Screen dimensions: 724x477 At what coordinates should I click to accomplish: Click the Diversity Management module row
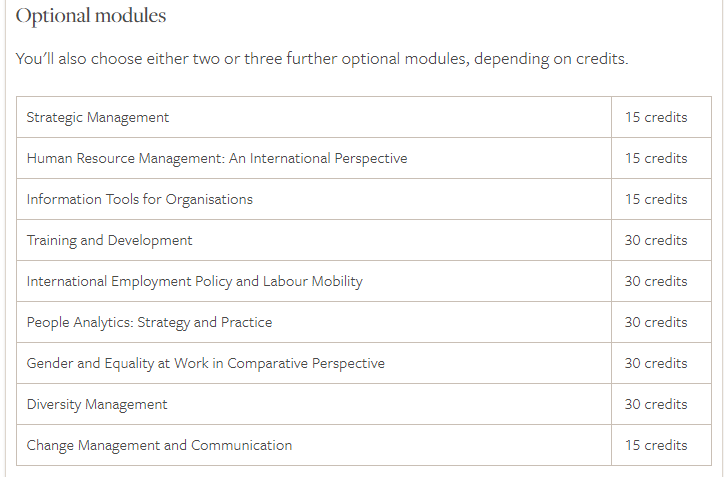364,404
